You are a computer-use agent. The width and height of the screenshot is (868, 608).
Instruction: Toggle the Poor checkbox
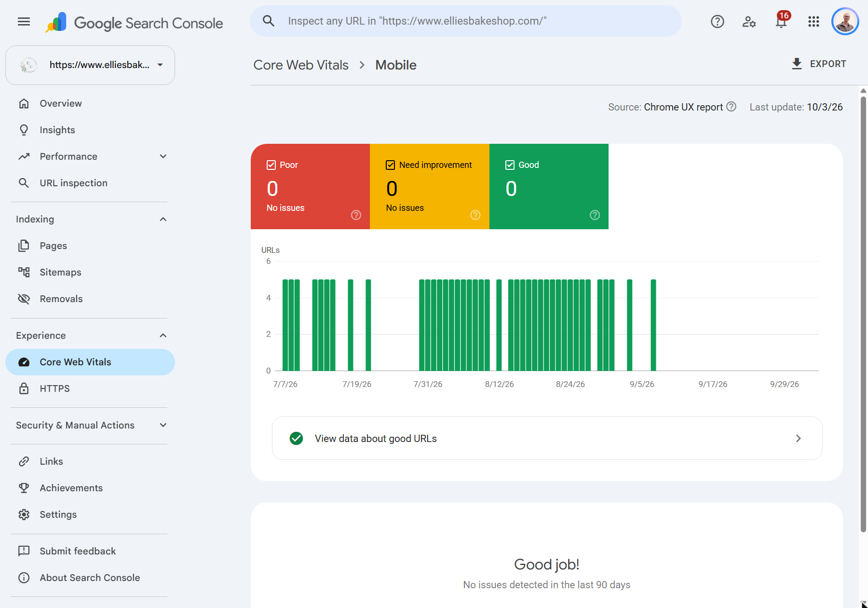pos(271,165)
